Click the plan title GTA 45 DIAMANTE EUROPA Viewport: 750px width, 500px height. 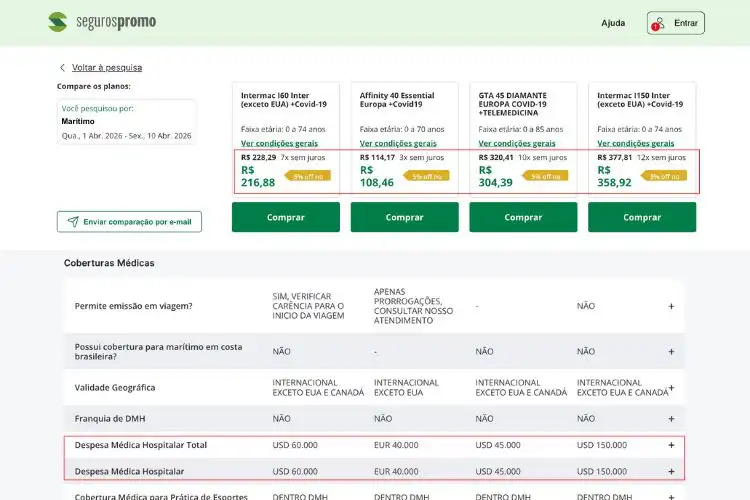pos(512,104)
